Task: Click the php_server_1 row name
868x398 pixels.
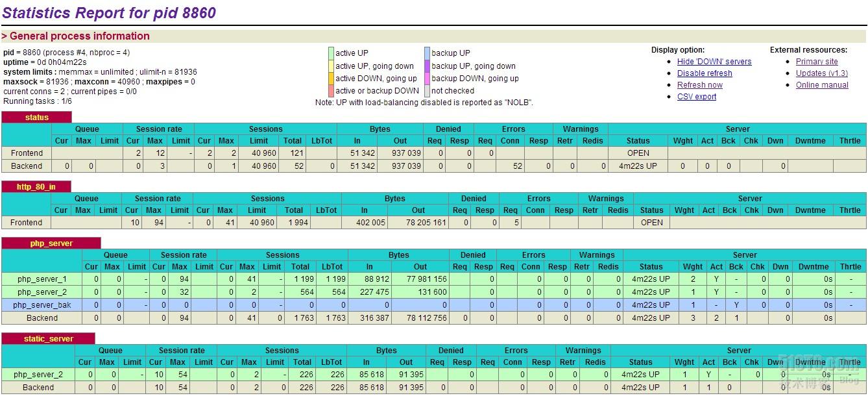Action: pyautogui.click(x=42, y=279)
